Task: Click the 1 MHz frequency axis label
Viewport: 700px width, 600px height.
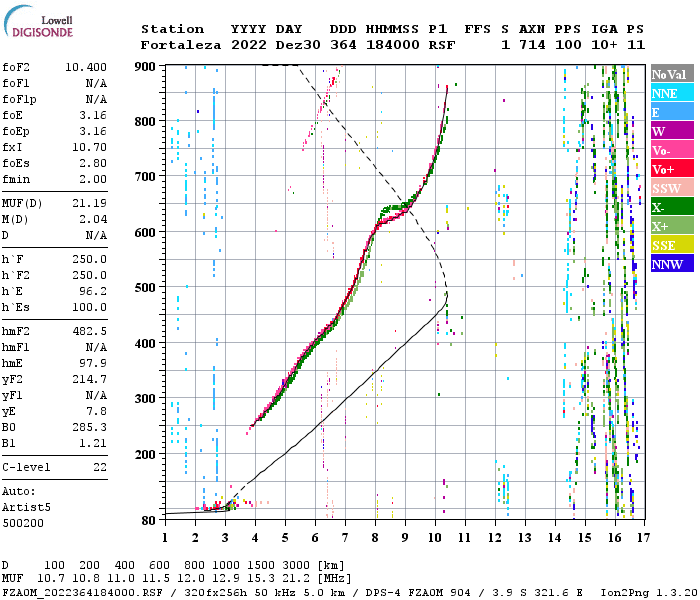Action: coord(165,538)
